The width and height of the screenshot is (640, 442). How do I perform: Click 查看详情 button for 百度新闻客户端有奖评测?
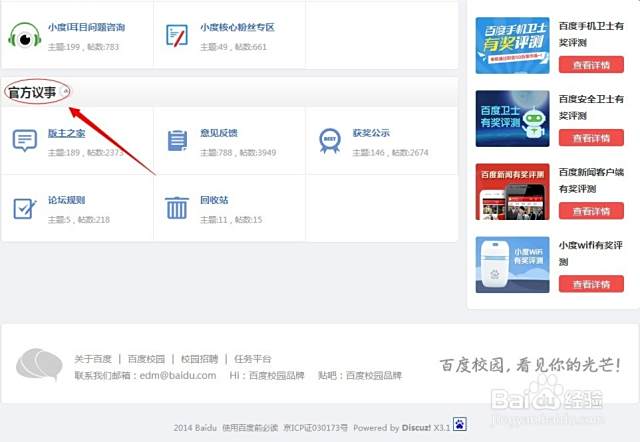(x=591, y=211)
